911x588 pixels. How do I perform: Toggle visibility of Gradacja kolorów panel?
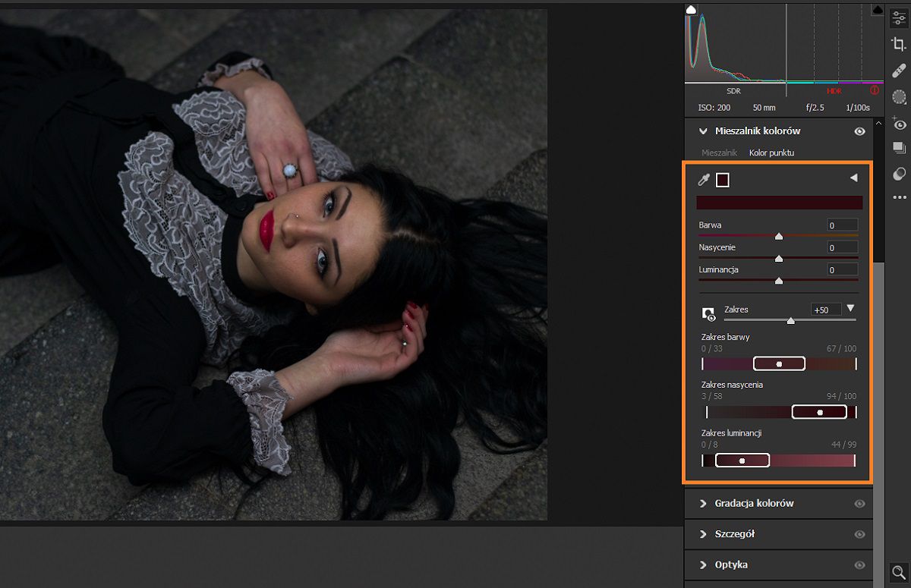click(x=859, y=504)
